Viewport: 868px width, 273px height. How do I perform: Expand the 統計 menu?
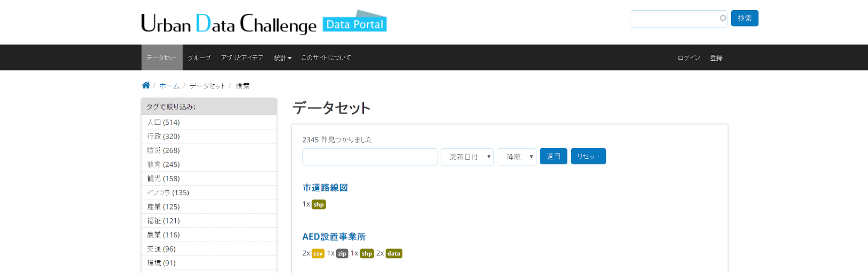pyautogui.click(x=282, y=58)
